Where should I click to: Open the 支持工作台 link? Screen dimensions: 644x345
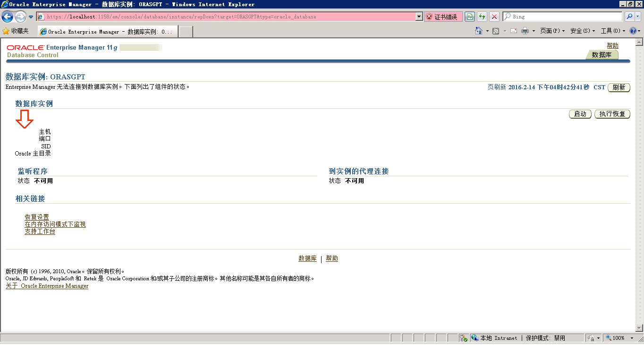tap(40, 232)
